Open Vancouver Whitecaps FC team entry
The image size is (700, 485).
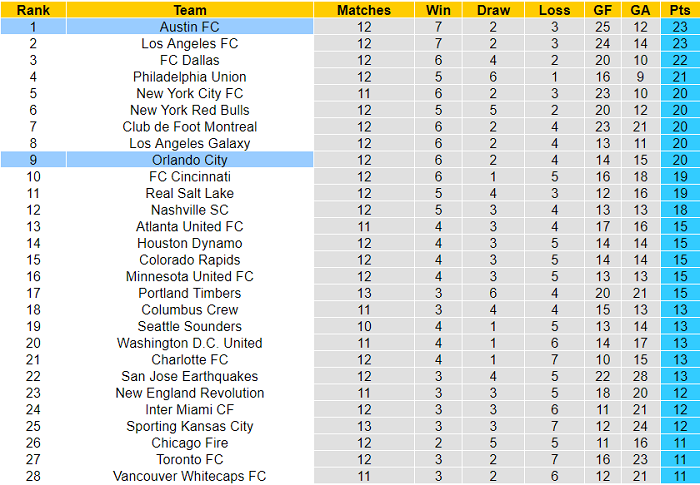click(x=189, y=476)
